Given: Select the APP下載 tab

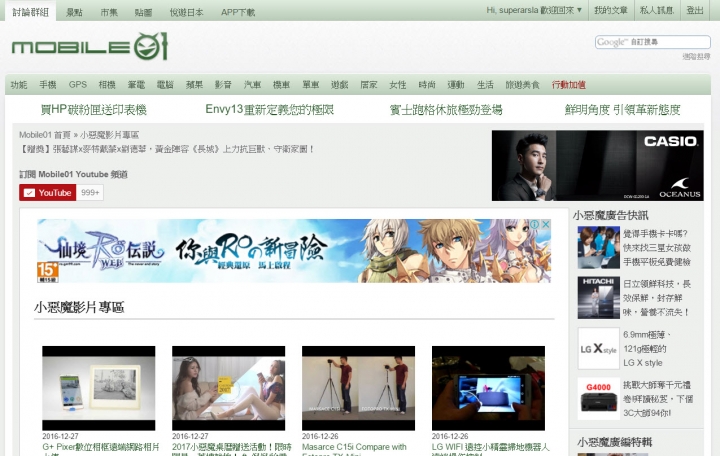Looking at the screenshot, I should (x=238, y=12).
